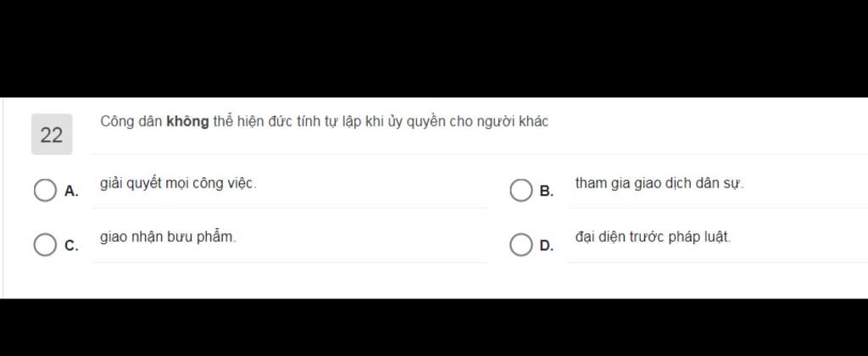Click answer text 'giải quyết mọi công việc'

click(178, 184)
